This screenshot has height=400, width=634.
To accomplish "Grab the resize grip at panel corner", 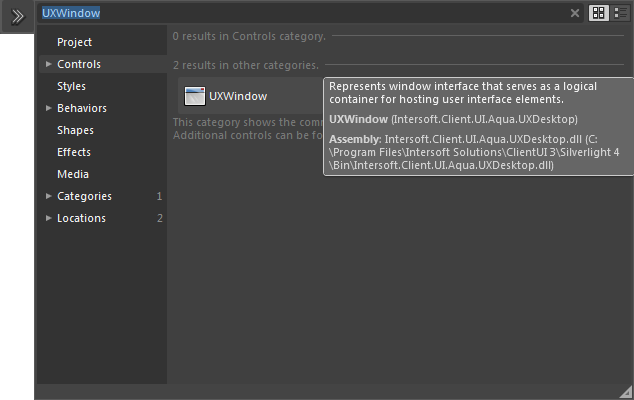I will pos(626,392).
